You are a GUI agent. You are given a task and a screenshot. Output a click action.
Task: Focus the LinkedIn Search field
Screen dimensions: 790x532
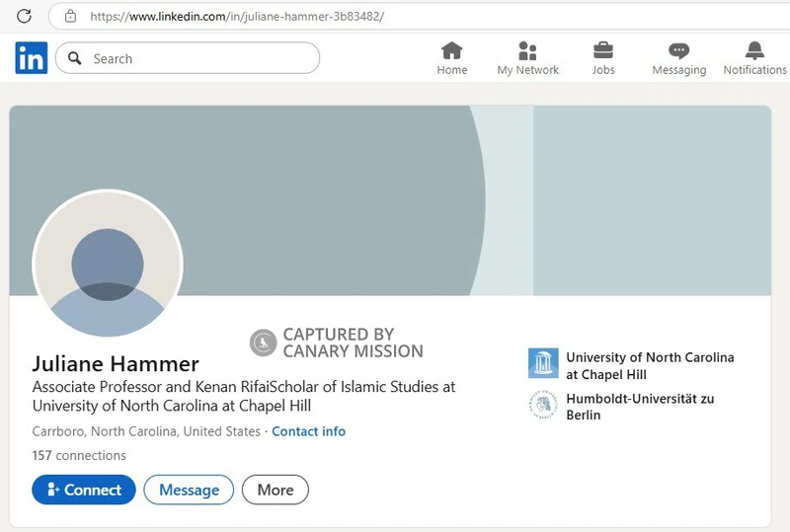(x=188, y=58)
